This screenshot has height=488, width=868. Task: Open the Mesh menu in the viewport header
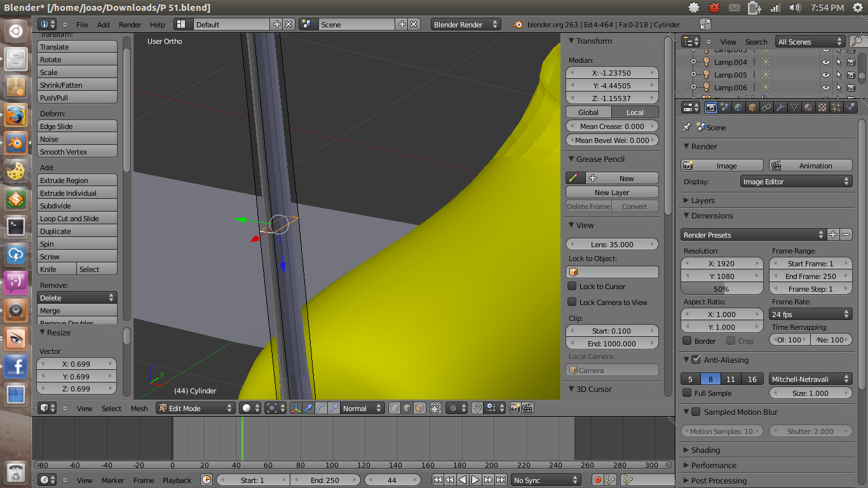point(139,409)
